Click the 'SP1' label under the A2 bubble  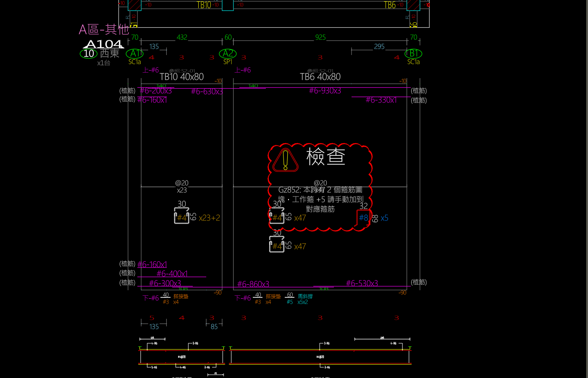click(228, 62)
